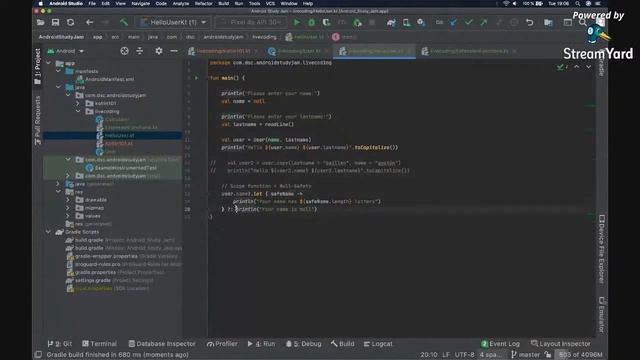Jump to next highlighted error with down arrow
Screen dimensions: 640x360
pyautogui.click(x=589, y=67)
